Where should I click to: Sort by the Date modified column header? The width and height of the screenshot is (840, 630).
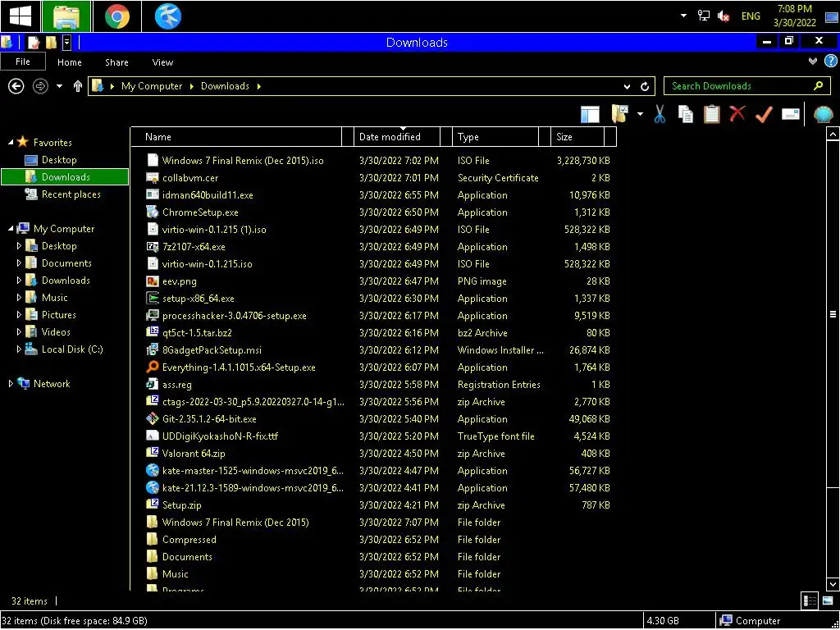(396, 137)
